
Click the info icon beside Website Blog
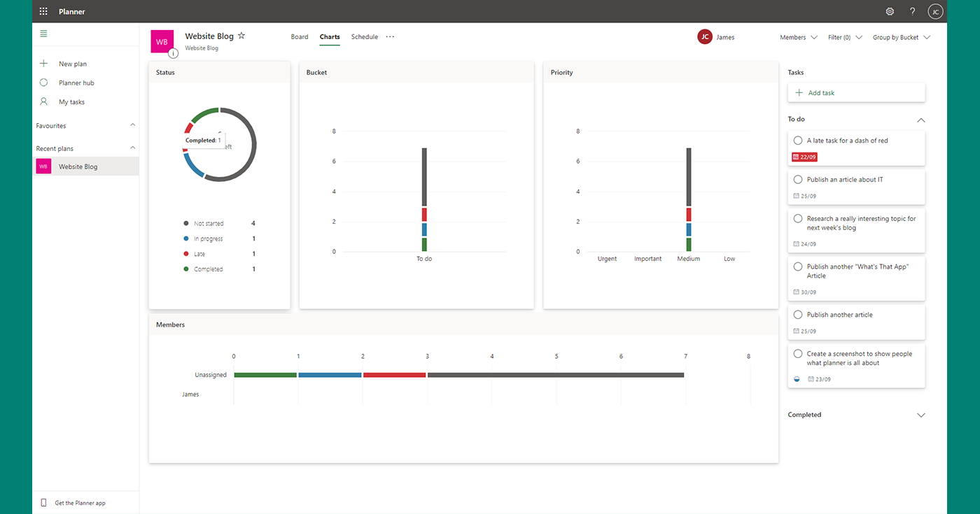tap(173, 52)
